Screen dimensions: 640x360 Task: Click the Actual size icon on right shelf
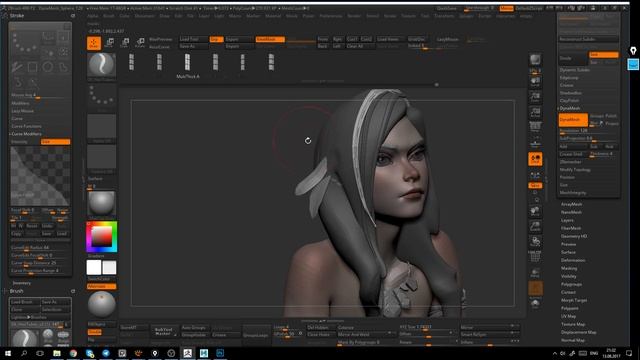click(535, 112)
